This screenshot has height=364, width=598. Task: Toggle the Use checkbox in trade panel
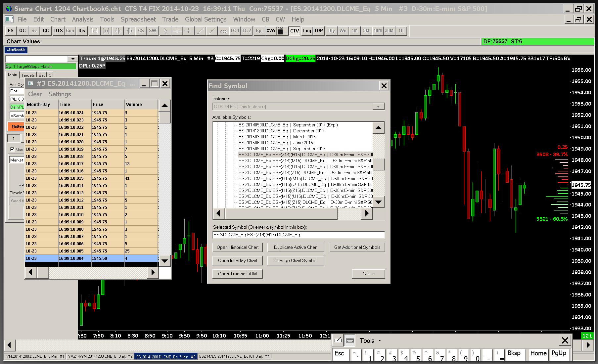pos(12,149)
